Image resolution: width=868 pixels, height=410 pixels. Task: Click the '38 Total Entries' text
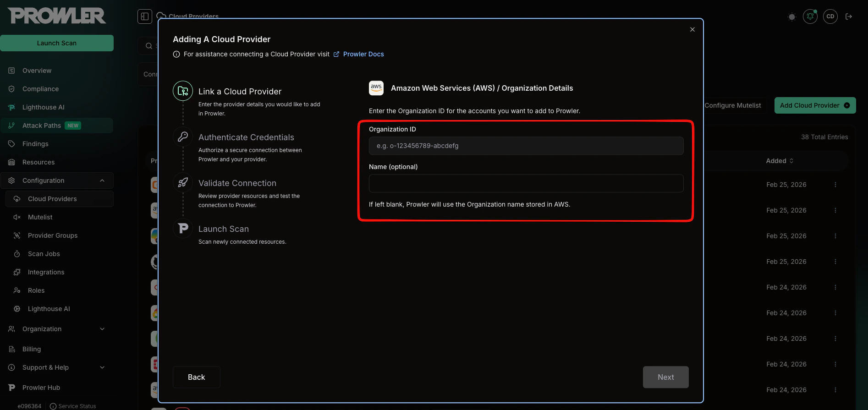click(824, 137)
